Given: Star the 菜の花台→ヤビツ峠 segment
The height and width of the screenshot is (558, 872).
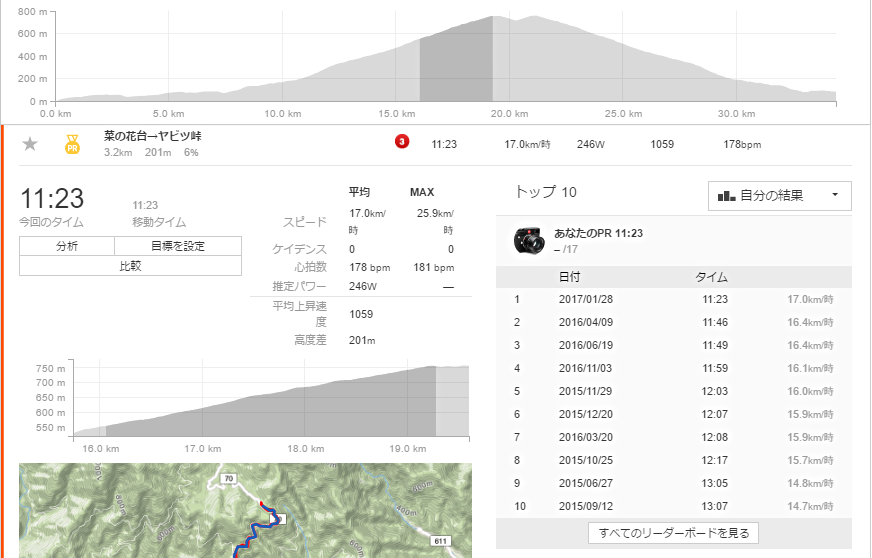Looking at the screenshot, I should coord(29,144).
